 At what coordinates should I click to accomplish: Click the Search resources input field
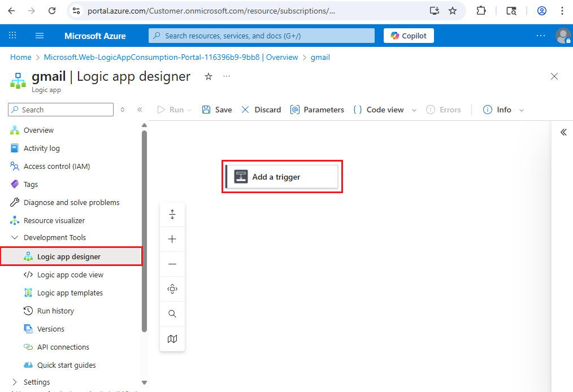pyautogui.click(x=261, y=35)
